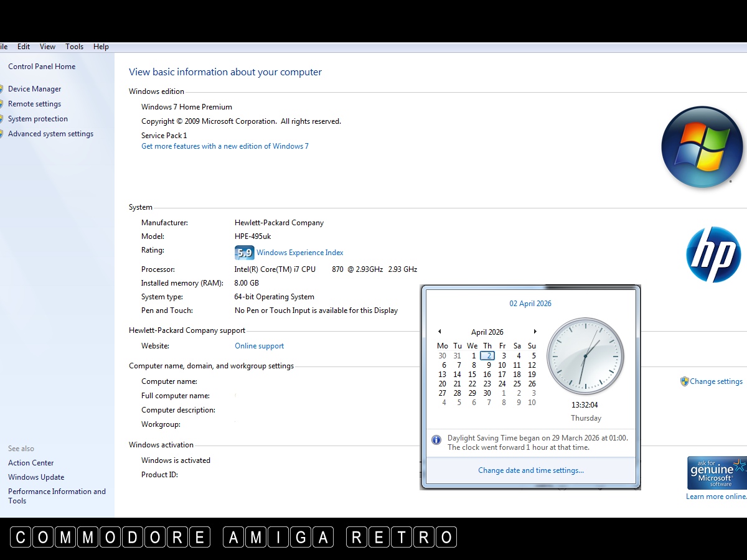
Task: Go to the previous month in calendar
Action: [x=439, y=332]
